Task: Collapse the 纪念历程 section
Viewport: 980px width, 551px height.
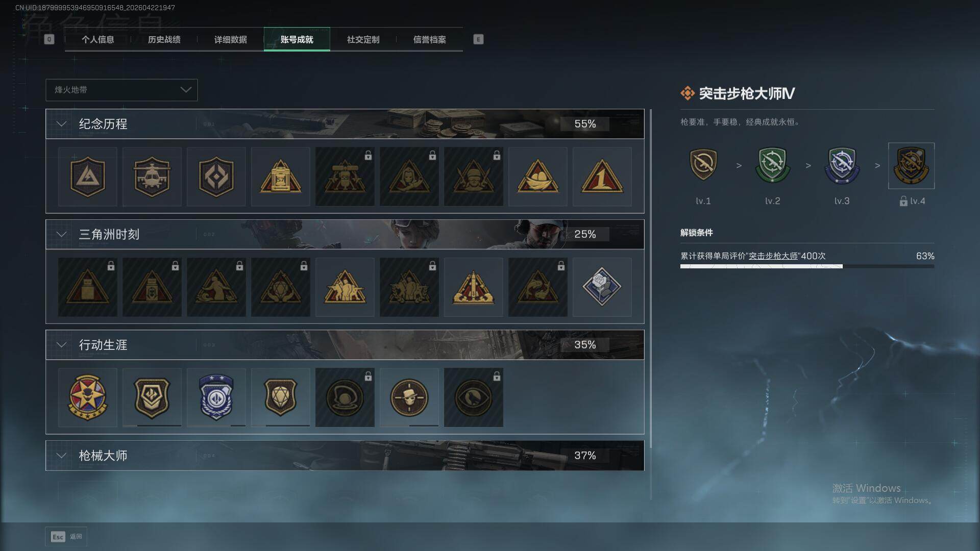Action: point(62,124)
